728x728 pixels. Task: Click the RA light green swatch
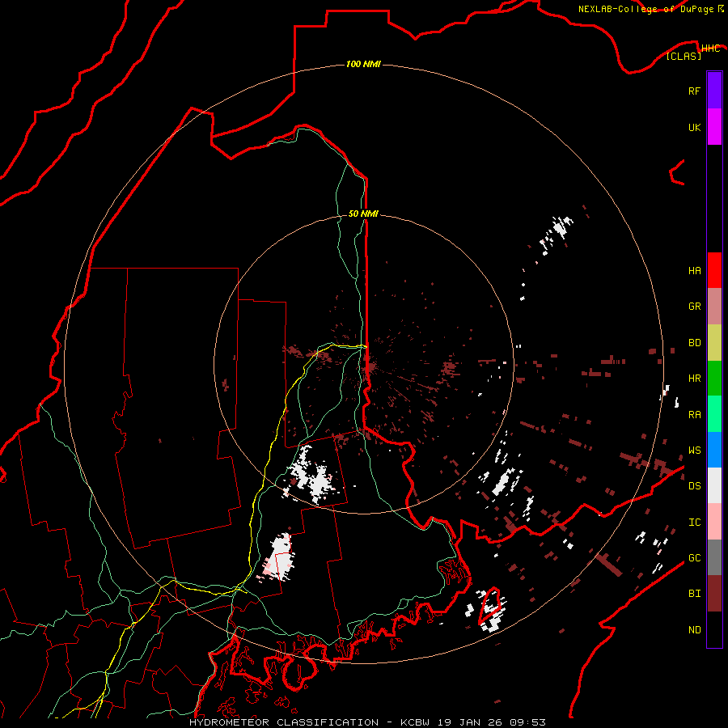(x=714, y=414)
